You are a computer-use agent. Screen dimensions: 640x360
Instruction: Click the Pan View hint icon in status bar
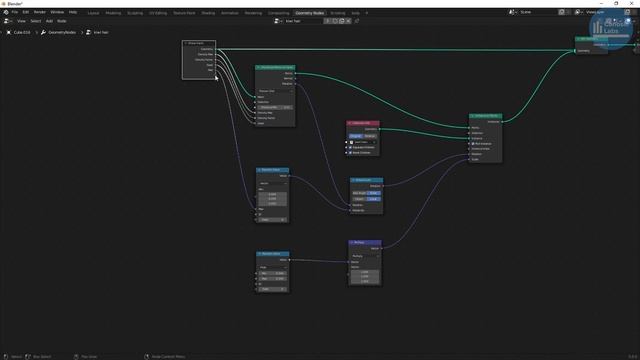pyautogui.click(x=76, y=357)
